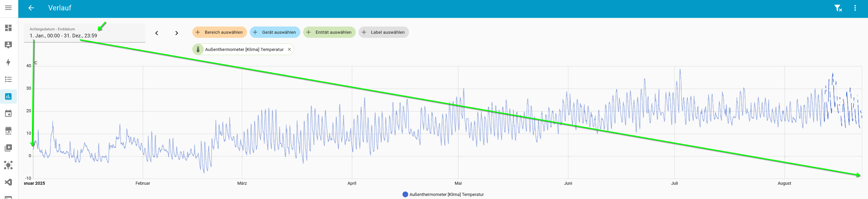Remove the Außenthermometer Temperatur entity chip

tap(289, 49)
